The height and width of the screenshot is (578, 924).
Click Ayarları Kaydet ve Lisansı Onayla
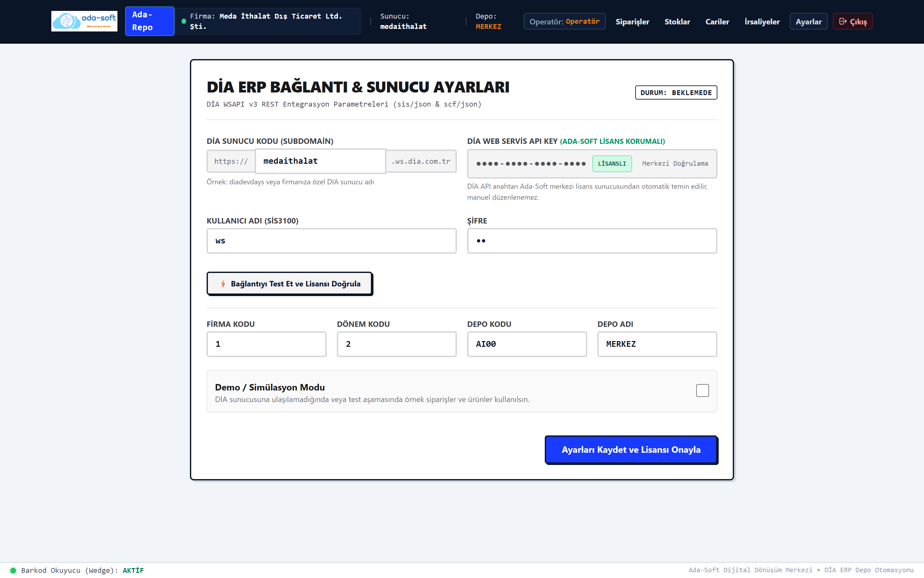pyautogui.click(x=631, y=450)
